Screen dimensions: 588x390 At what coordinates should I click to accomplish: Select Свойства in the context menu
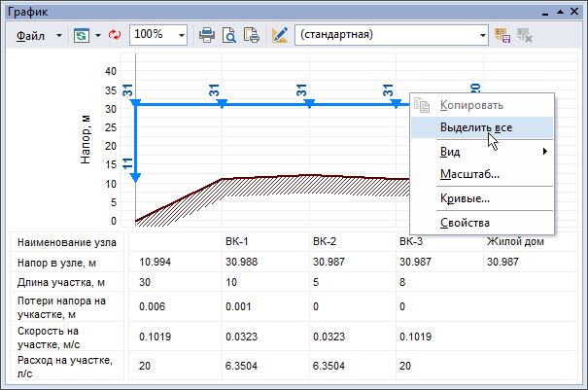coord(465,223)
